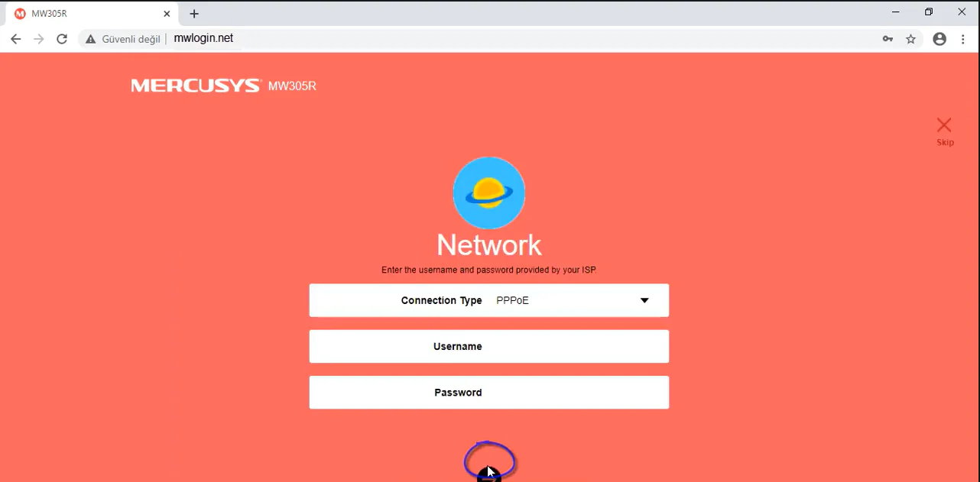
Task: Click inside the Password field
Action: pyautogui.click(x=489, y=392)
